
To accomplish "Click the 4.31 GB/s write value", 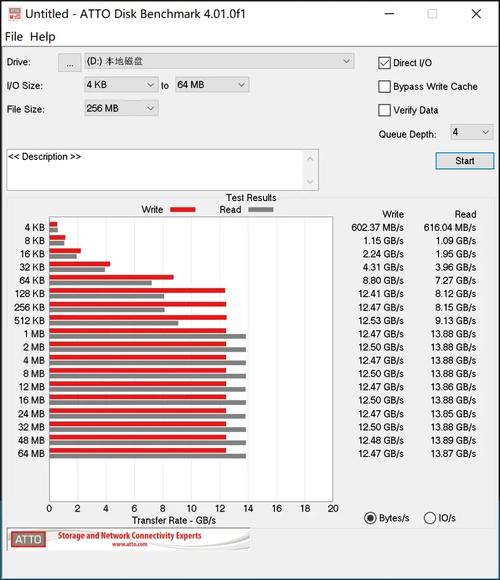I will click(x=383, y=267).
